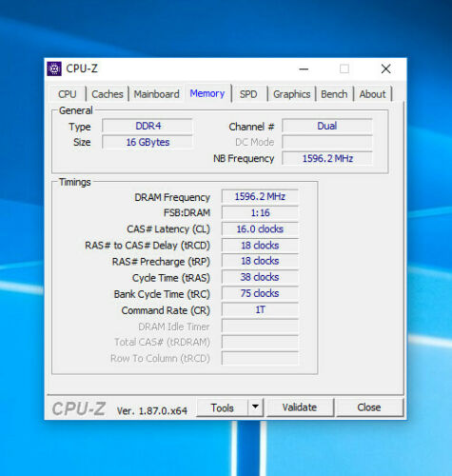Click the Validate button
Screen dimensions: 452x476
coord(300,407)
